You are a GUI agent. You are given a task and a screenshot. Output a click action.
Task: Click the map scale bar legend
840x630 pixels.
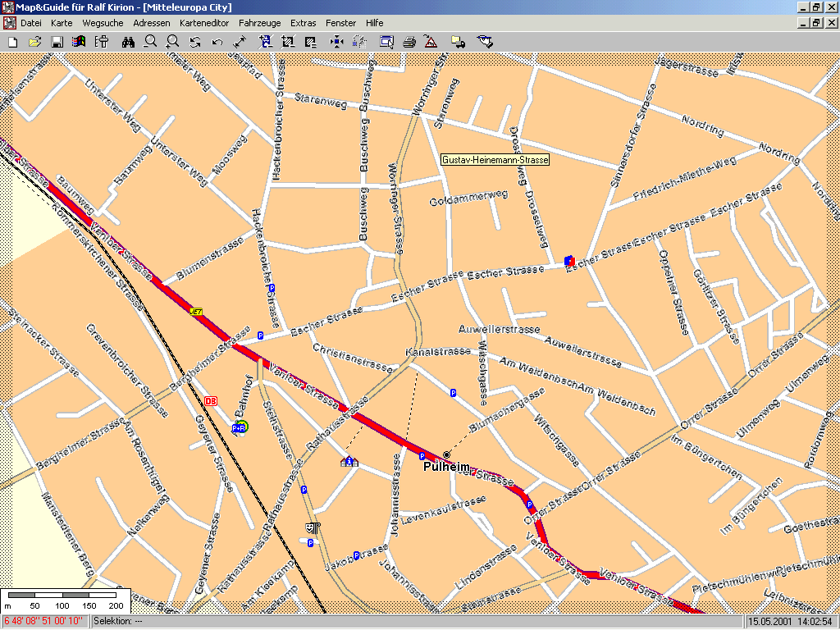point(66,600)
